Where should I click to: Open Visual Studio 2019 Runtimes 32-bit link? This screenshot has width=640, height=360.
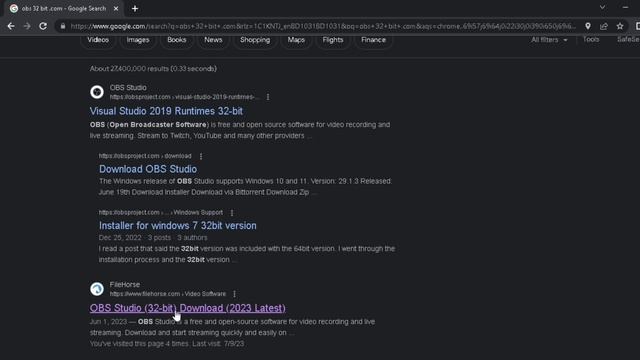click(x=166, y=111)
